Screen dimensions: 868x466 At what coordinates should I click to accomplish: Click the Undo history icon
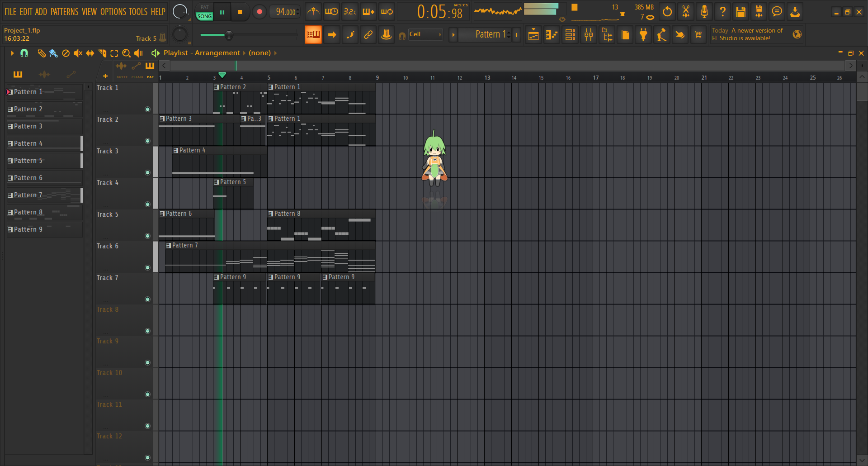click(x=667, y=12)
